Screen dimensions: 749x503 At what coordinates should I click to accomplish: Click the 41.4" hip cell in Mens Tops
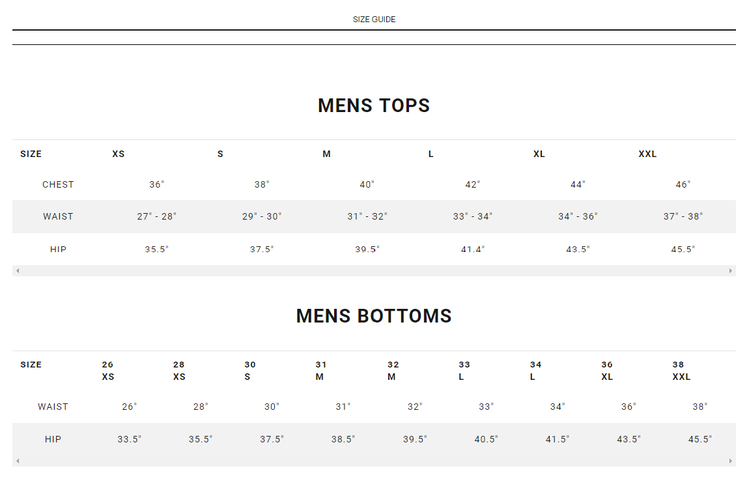(473, 250)
